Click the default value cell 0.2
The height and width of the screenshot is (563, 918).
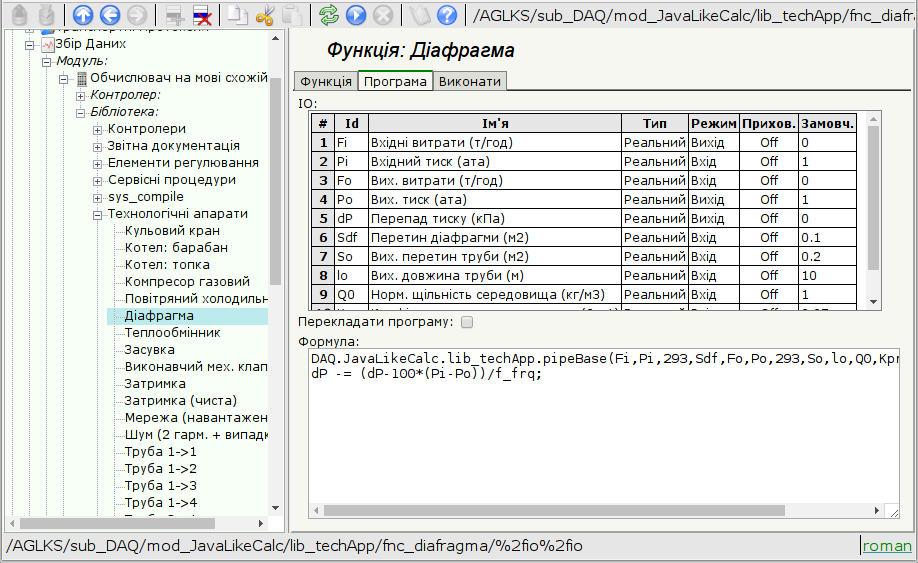827,256
